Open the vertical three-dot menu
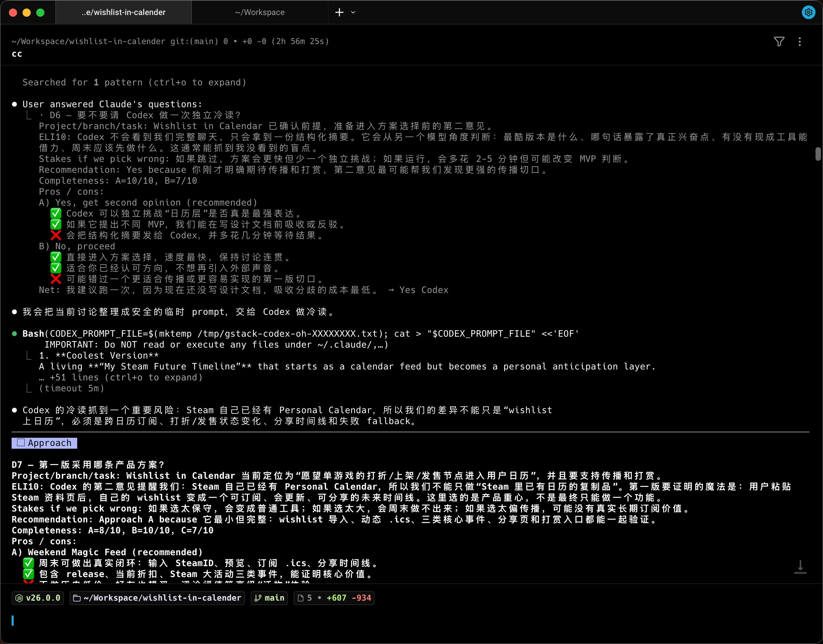823x644 pixels. point(800,41)
